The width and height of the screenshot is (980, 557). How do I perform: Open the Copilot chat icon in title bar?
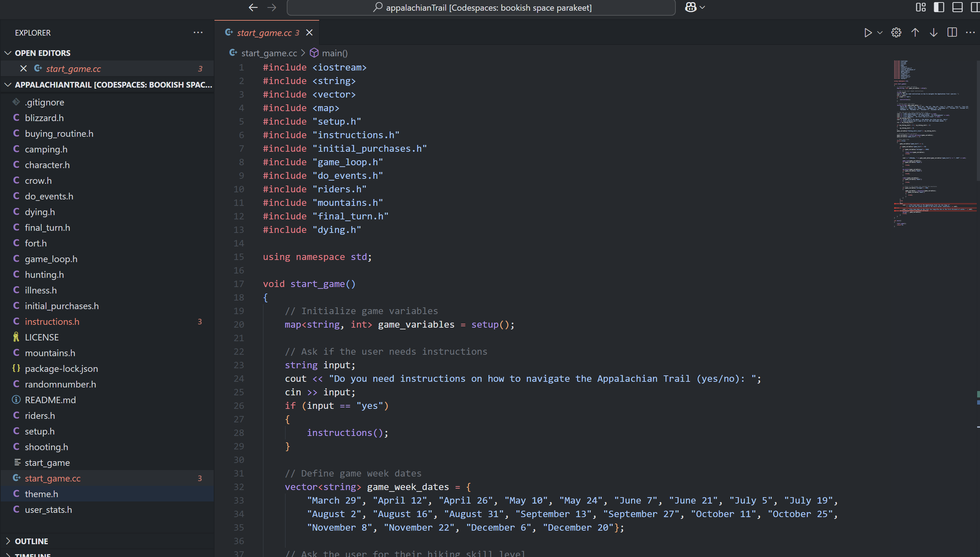[x=691, y=7]
